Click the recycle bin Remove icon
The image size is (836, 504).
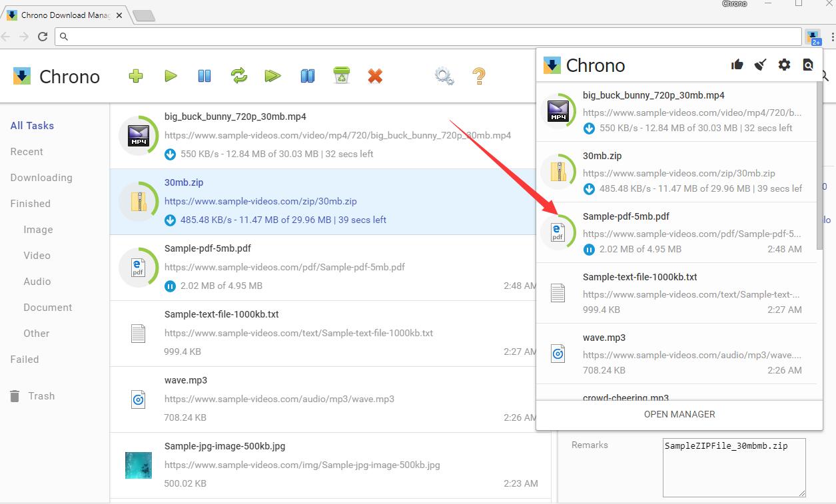click(342, 75)
